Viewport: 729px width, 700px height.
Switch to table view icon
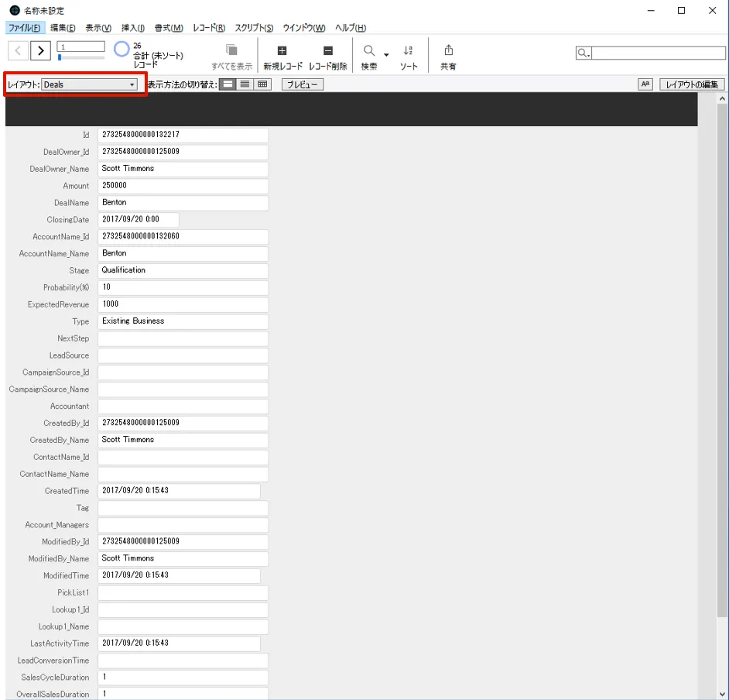(261, 84)
